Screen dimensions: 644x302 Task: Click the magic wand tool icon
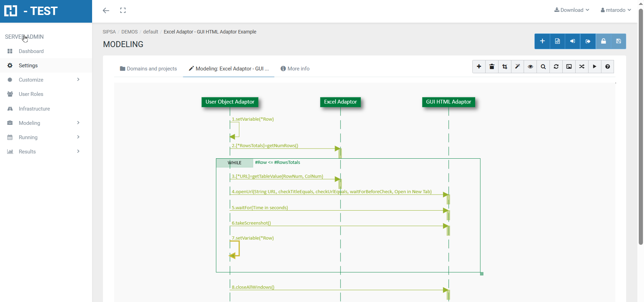click(x=518, y=67)
